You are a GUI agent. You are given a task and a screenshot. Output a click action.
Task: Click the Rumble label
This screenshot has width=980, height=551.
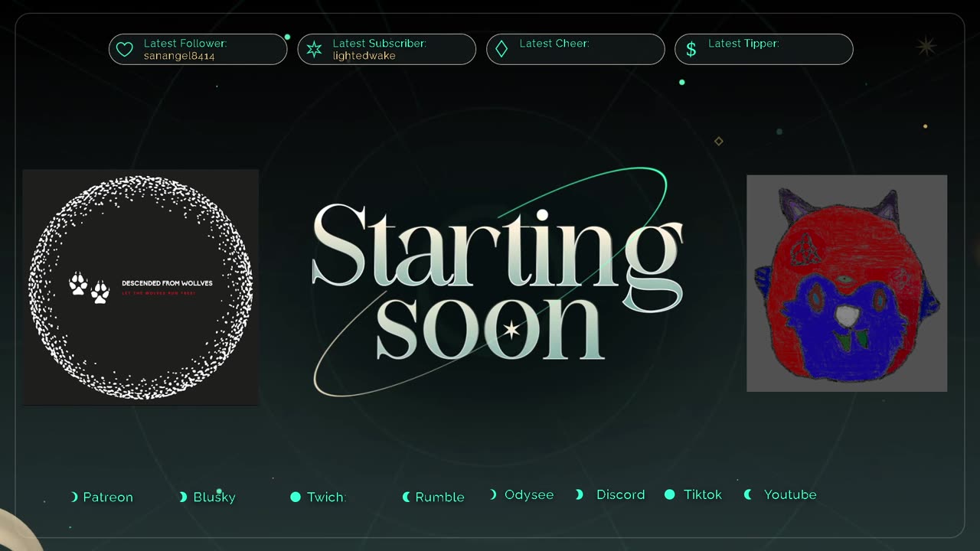click(439, 497)
